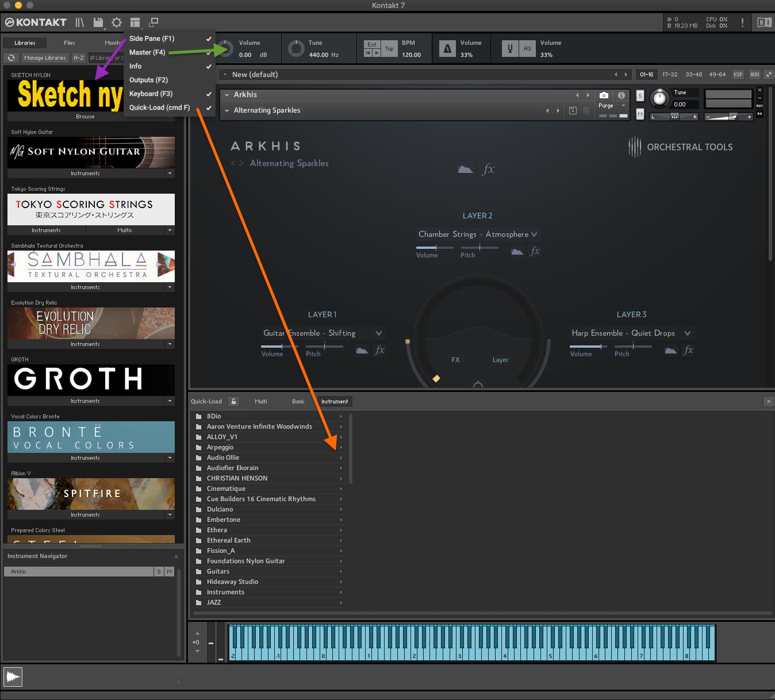This screenshot has height=700, width=775.
Task: Refresh libraries with the circular arrows icon
Action: (x=11, y=58)
